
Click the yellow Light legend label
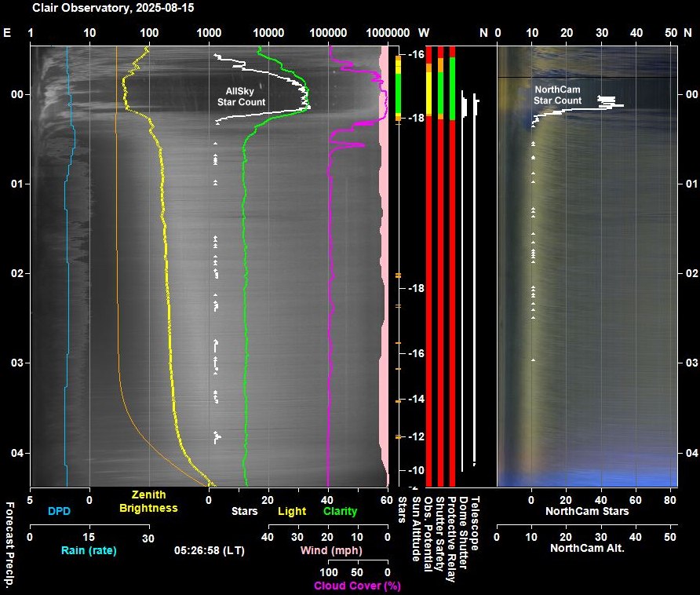(x=292, y=511)
